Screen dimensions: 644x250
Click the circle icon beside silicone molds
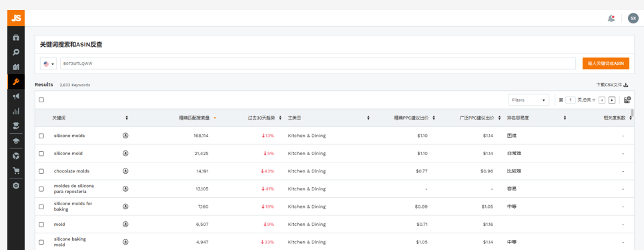125,135
